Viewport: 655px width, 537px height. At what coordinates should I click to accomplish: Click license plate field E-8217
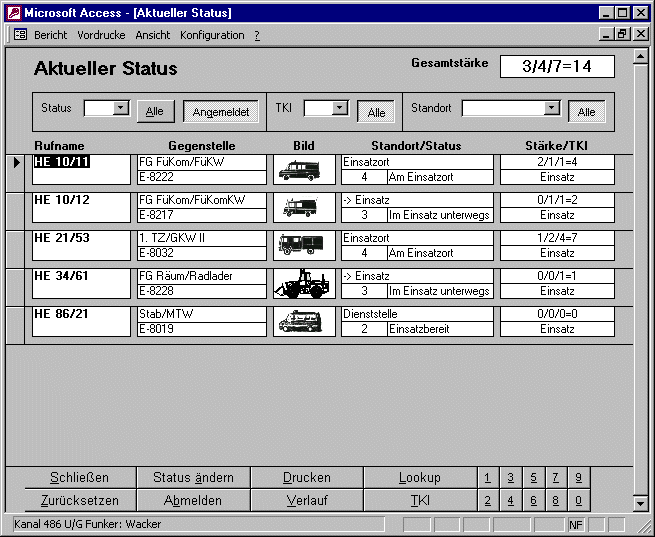202,215
